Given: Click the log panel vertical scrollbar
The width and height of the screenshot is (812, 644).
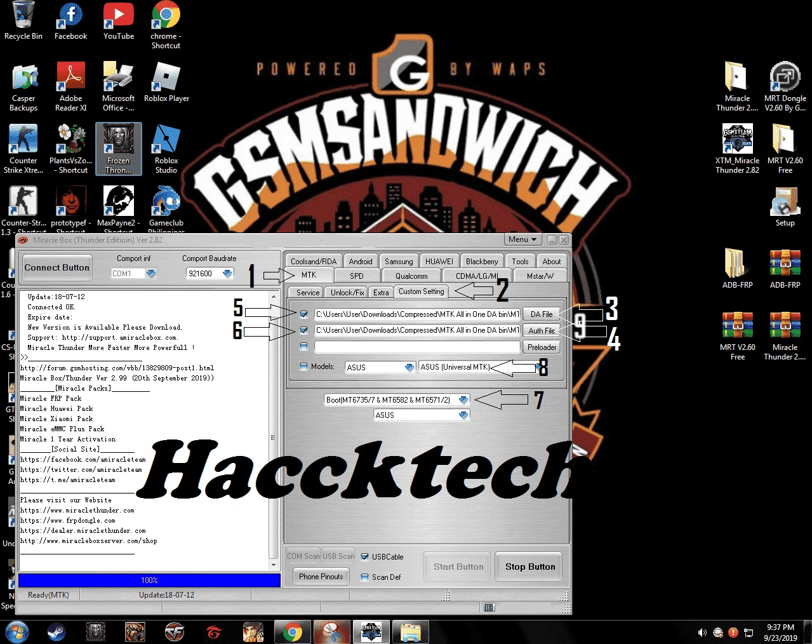Looking at the screenshot, I should coord(274,431).
